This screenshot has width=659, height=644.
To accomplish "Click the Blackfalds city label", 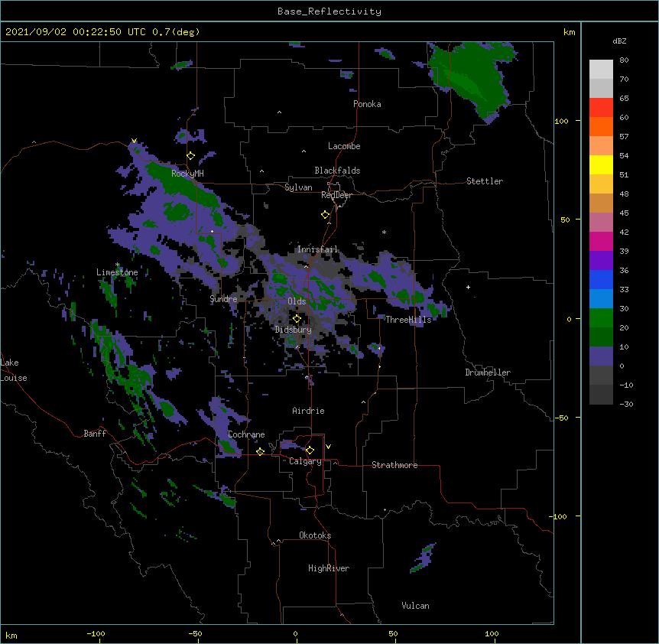I will click(337, 171).
